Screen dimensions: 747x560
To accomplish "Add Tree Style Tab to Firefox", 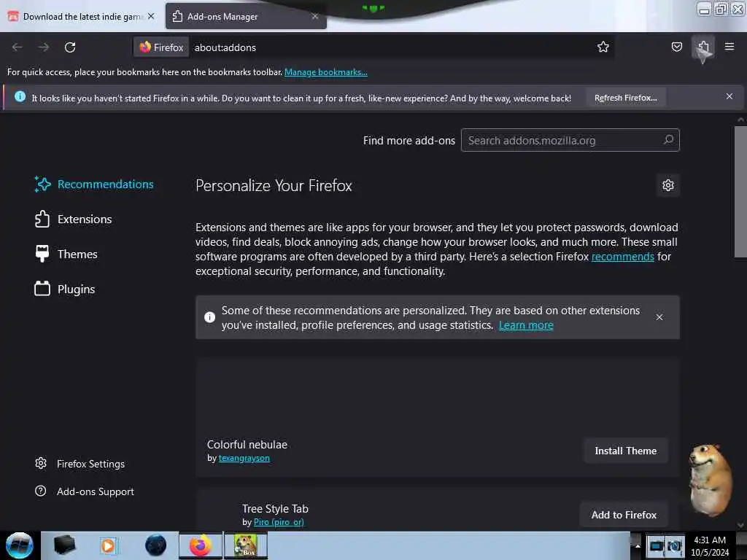I will click(624, 515).
